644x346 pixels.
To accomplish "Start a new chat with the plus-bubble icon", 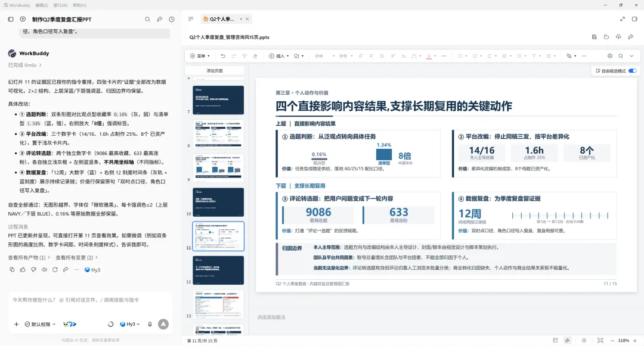I will coord(23,19).
